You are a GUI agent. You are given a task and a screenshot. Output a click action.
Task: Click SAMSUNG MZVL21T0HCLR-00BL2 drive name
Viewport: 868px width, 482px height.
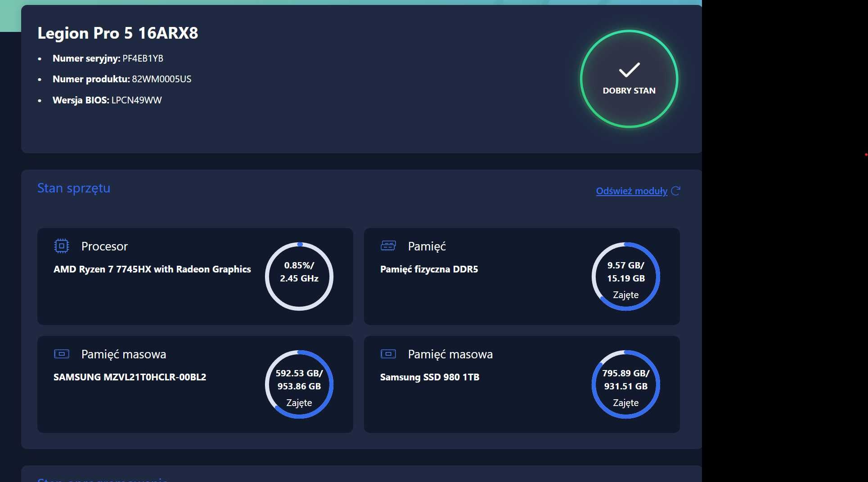pos(130,377)
